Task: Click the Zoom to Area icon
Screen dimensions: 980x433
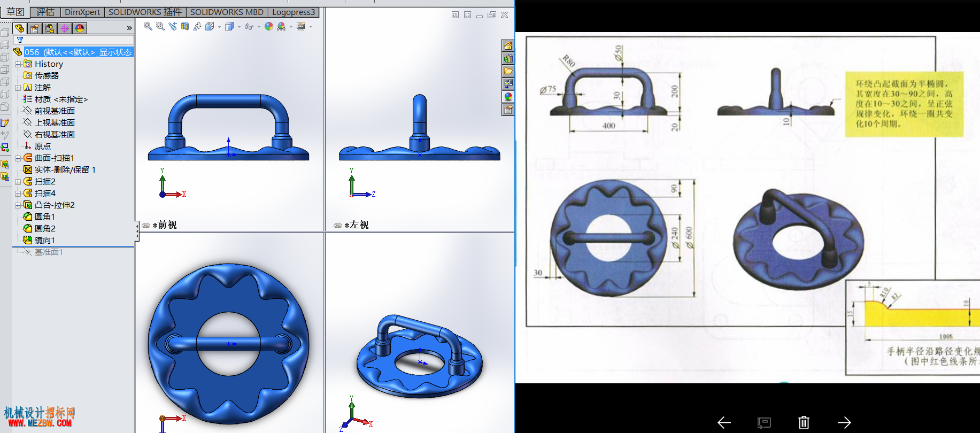Action: (x=160, y=26)
